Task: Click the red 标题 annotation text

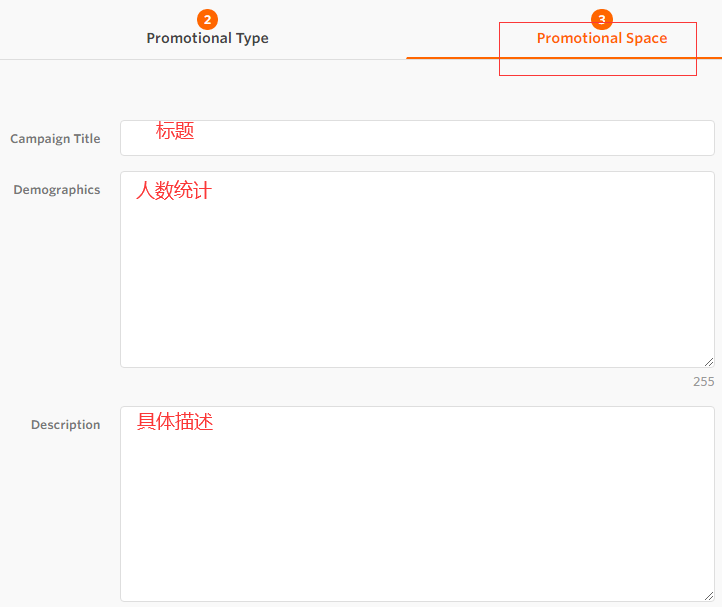Action: tap(175, 131)
